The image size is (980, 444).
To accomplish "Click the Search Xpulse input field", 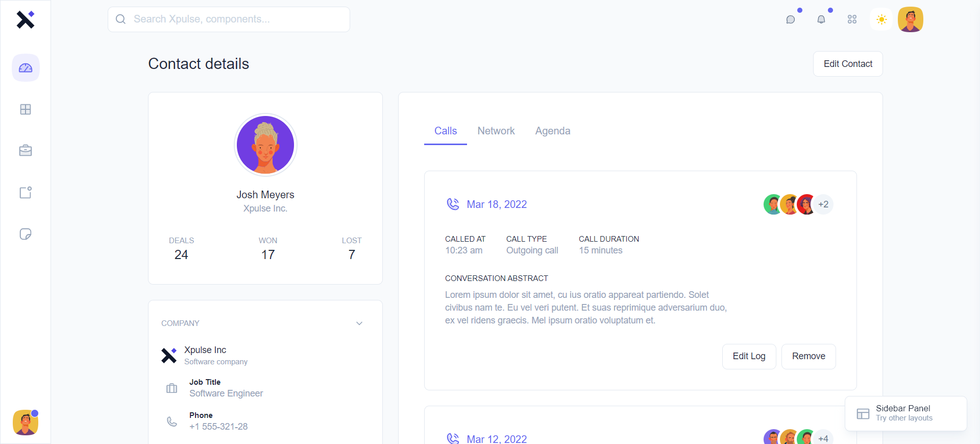I will (x=229, y=19).
